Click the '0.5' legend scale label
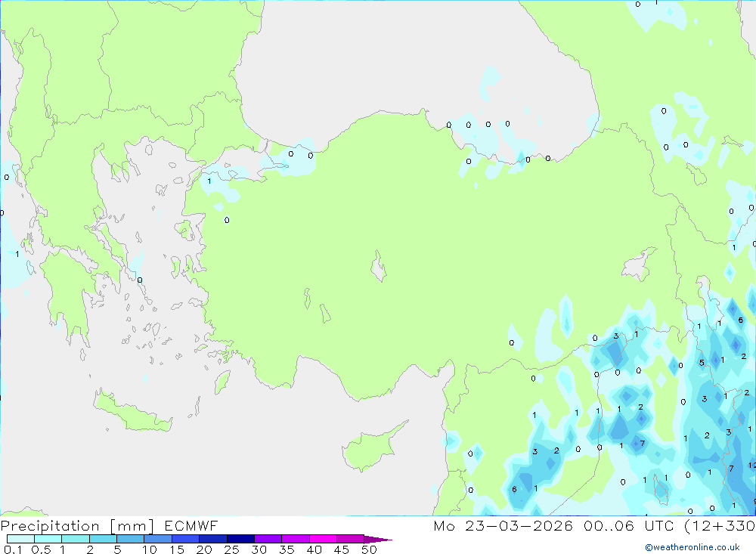Viewport: 756px width, 554px height. [x=41, y=549]
